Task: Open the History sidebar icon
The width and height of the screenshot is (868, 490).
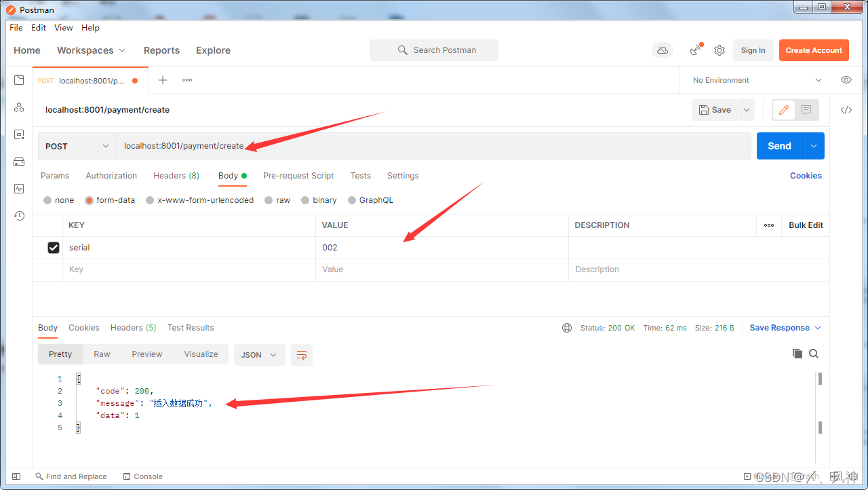Action: coord(19,216)
